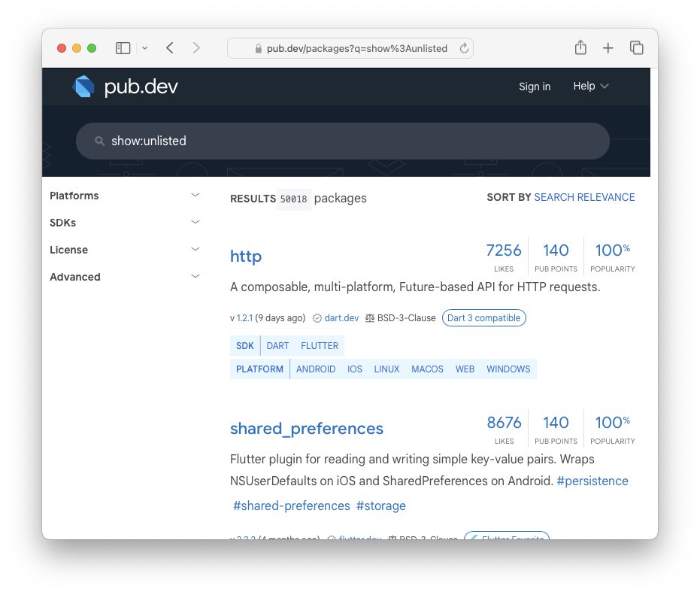Click the pub.dev site title text
Viewport: 700px width, 595px height.
pyautogui.click(x=141, y=87)
